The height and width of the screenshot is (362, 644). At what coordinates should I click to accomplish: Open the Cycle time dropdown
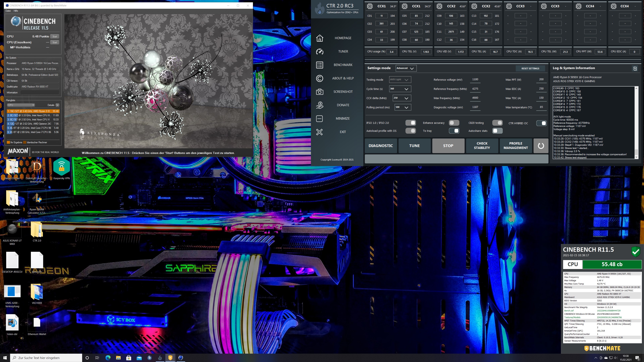point(400,89)
